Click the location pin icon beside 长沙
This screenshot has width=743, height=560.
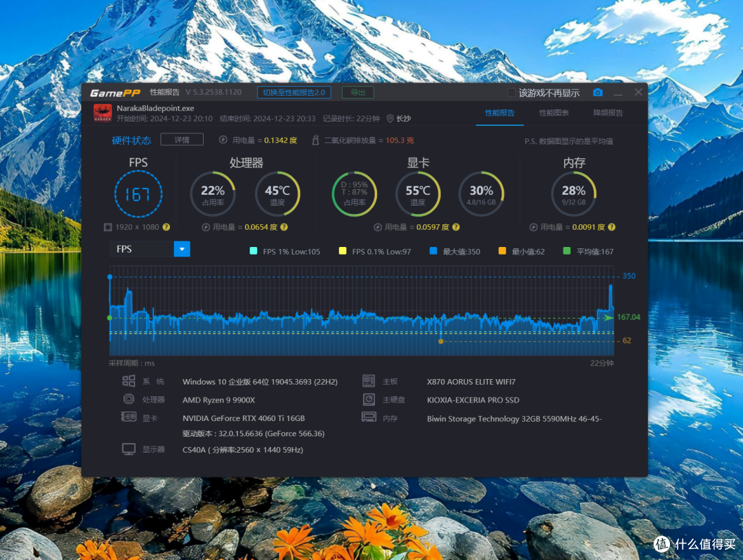[390, 118]
